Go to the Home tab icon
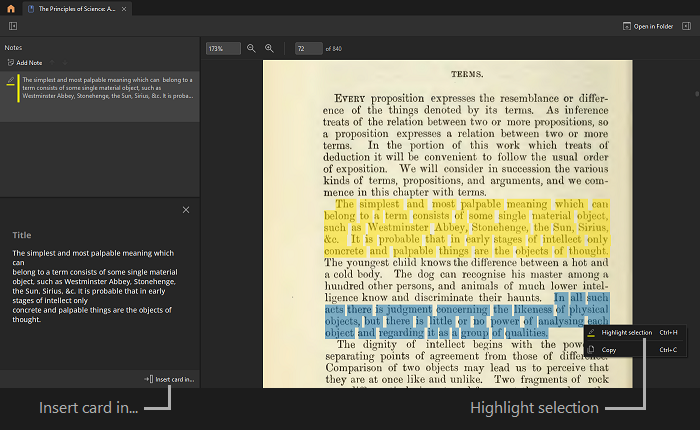This screenshot has width=700, height=430. (10, 7)
